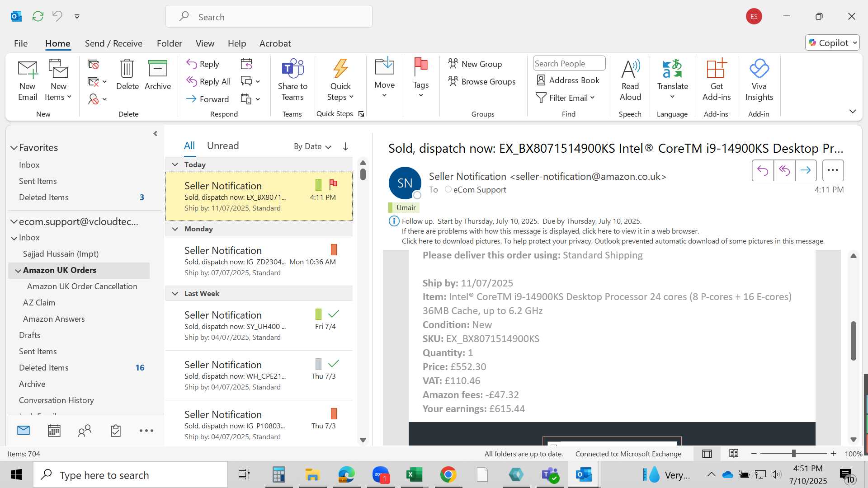
Task: Click Search People field
Action: coord(569,63)
